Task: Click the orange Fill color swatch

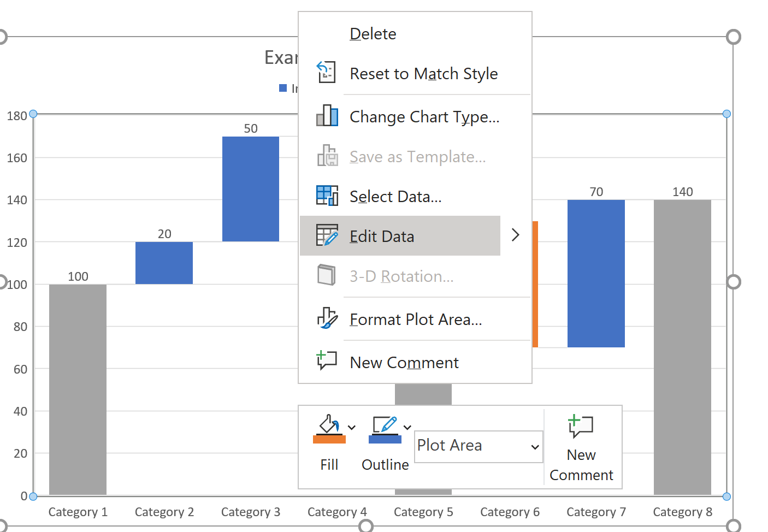Action: tap(329, 439)
